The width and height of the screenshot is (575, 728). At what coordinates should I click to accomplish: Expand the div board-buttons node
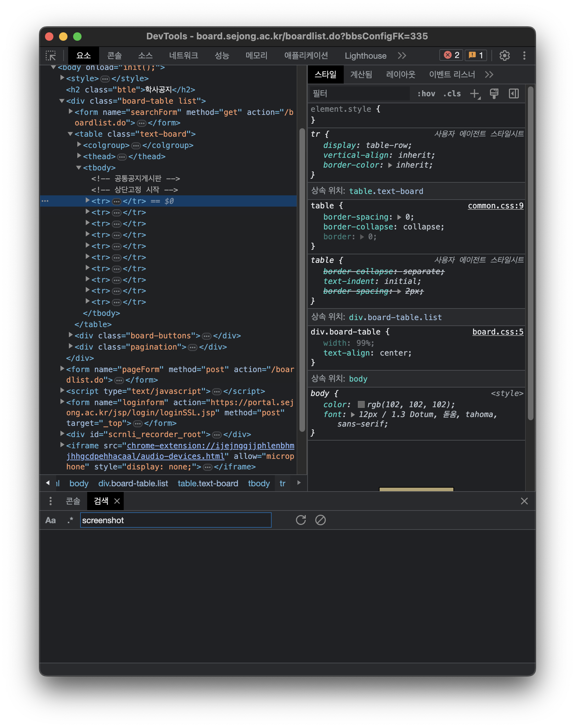click(71, 335)
